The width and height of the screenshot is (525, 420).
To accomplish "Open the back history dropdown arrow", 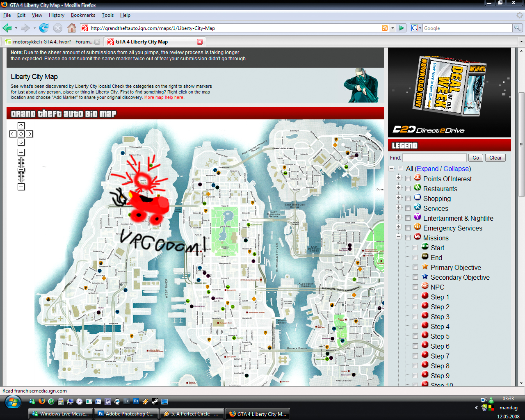I will [16, 28].
